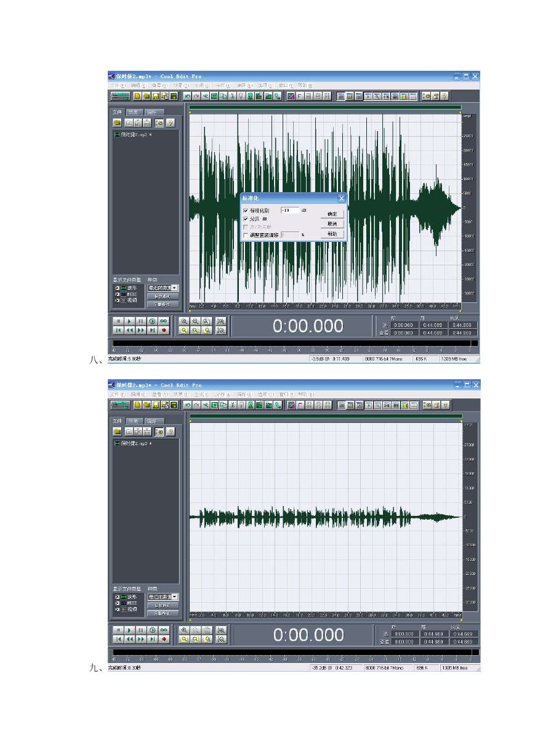Click the fast-forward icon in the upper window
The width and height of the screenshot is (535, 756).
tap(141, 330)
